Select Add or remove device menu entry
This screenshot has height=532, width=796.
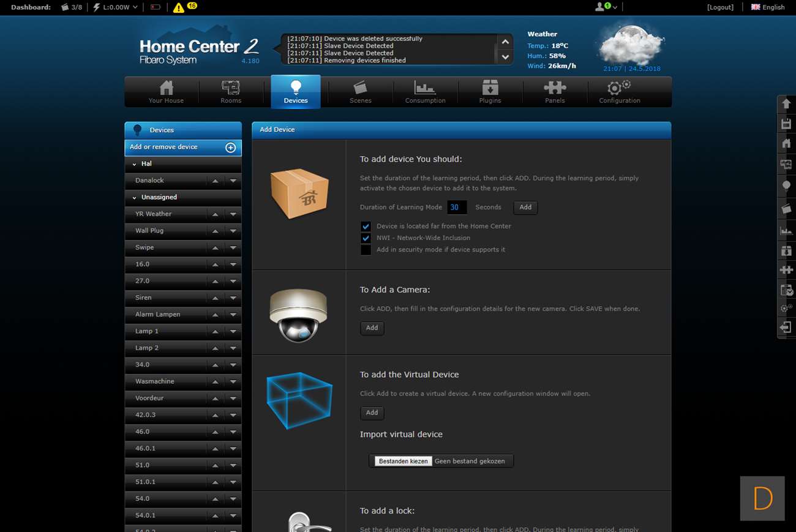click(x=183, y=148)
